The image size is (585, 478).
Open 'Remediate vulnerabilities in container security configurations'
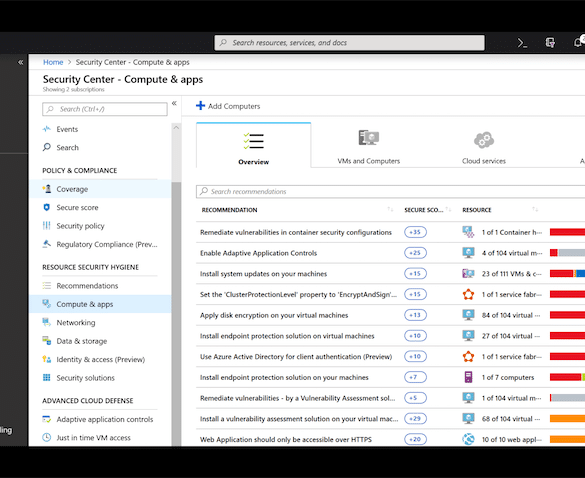tap(296, 232)
